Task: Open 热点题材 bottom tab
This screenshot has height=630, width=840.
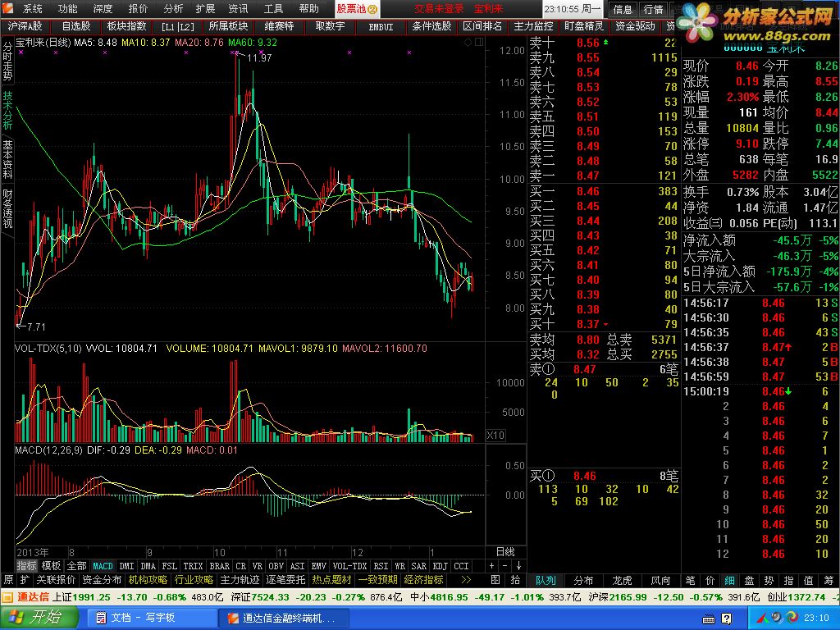Action: 332,580
